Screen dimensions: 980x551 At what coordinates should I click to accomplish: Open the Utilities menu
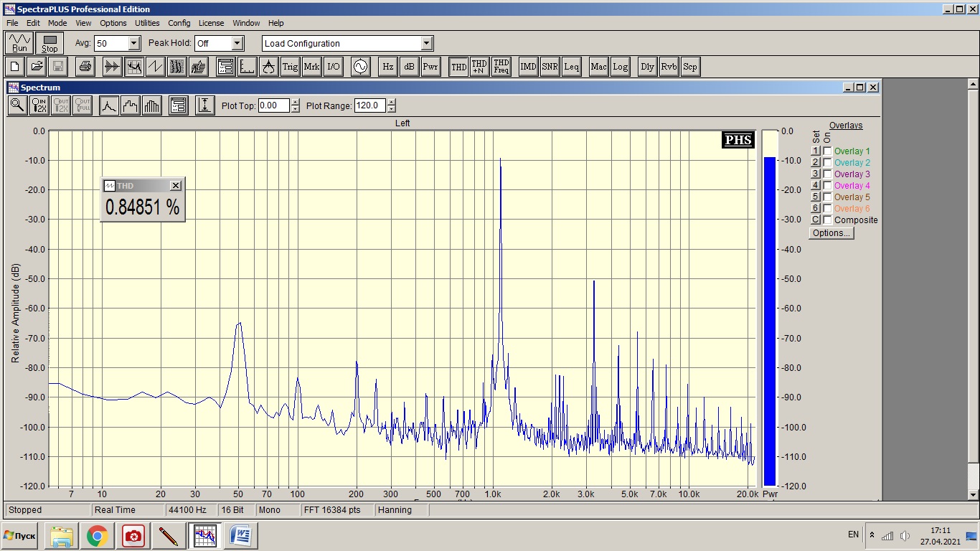tap(147, 23)
